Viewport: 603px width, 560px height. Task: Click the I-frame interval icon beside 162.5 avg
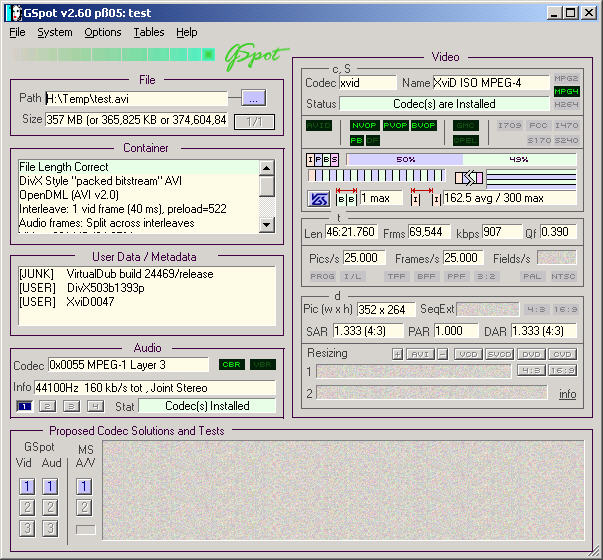426,197
